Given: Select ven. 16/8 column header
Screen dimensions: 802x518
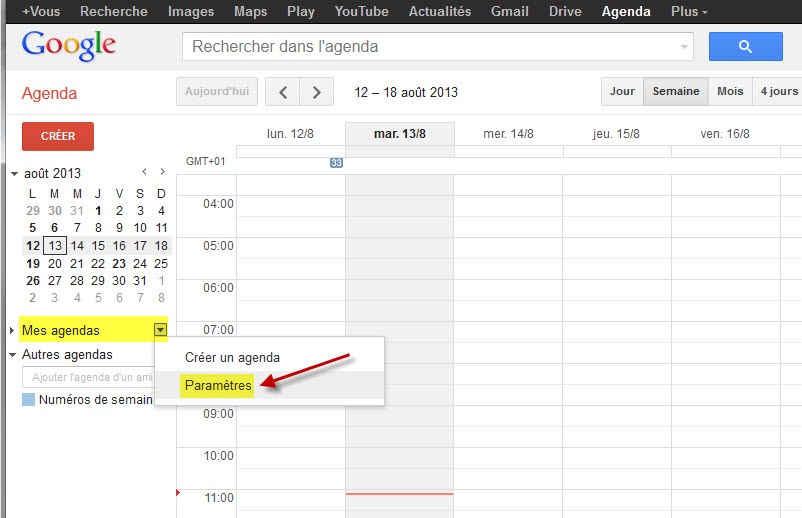Looking at the screenshot, I should [725, 134].
